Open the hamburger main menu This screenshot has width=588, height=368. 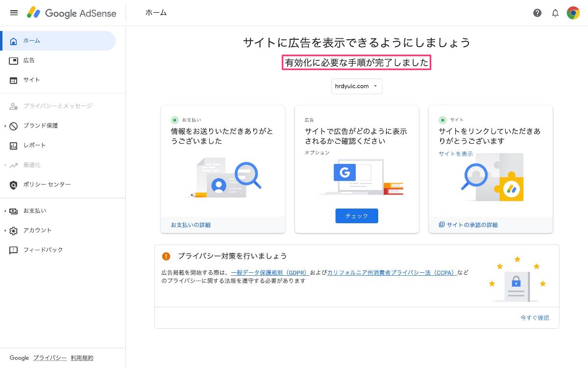(x=14, y=13)
